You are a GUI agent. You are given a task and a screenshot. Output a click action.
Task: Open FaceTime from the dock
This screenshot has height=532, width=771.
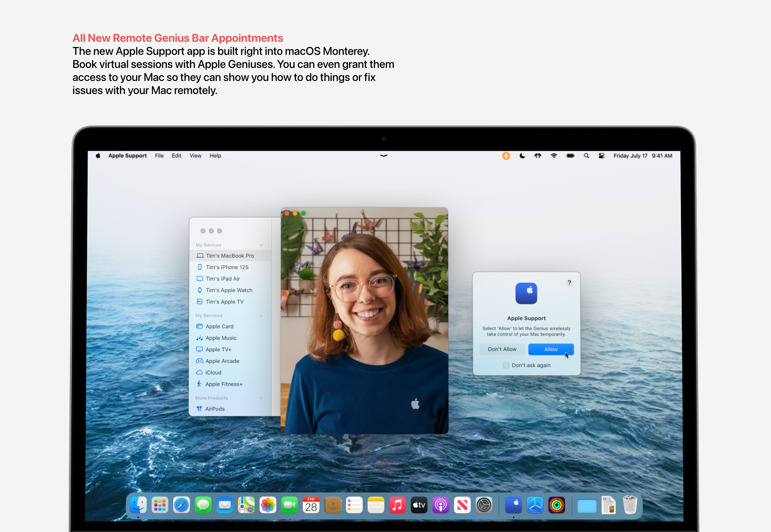pos(289,505)
